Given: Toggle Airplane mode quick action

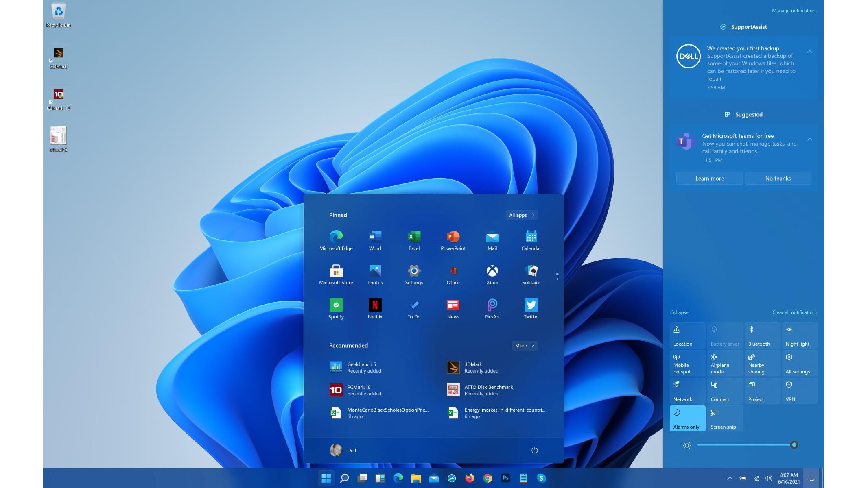Looking at the screenshot, I should (x=725, y=363).
